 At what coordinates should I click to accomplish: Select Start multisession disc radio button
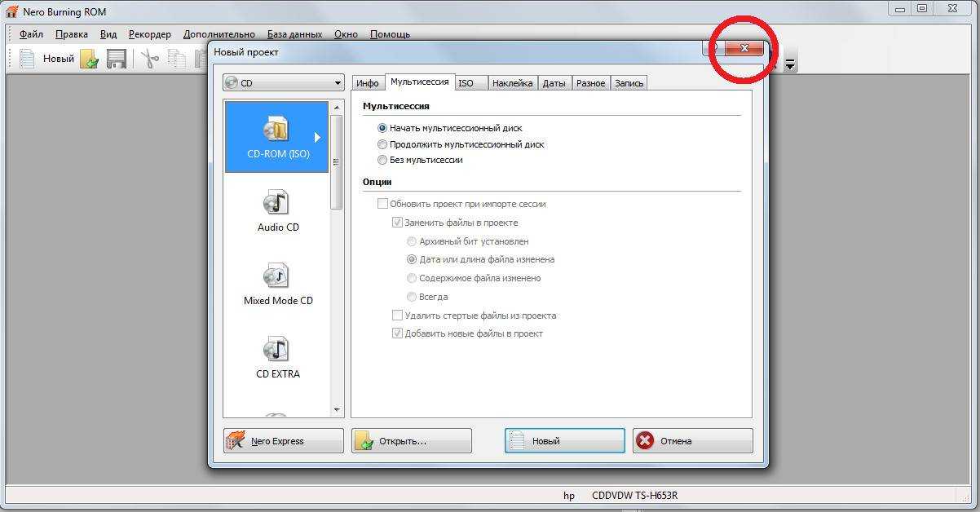[382, 128]
